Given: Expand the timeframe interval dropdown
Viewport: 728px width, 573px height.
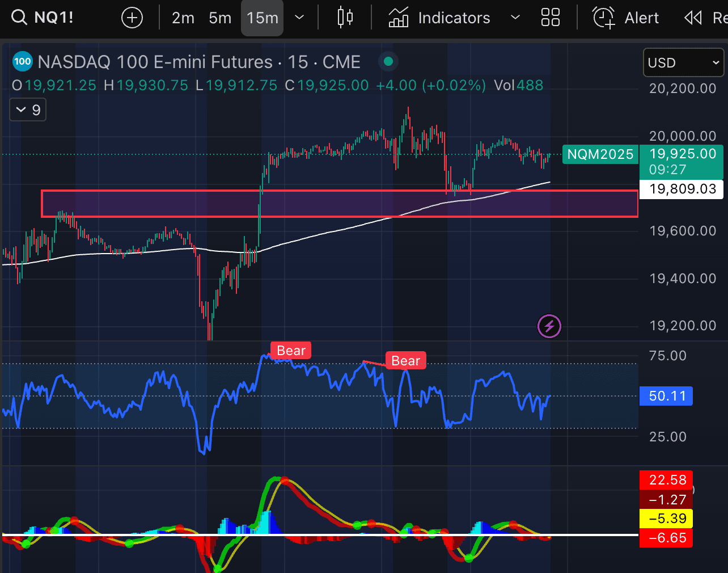Looking at the screenshot, I should coord(299,18).
